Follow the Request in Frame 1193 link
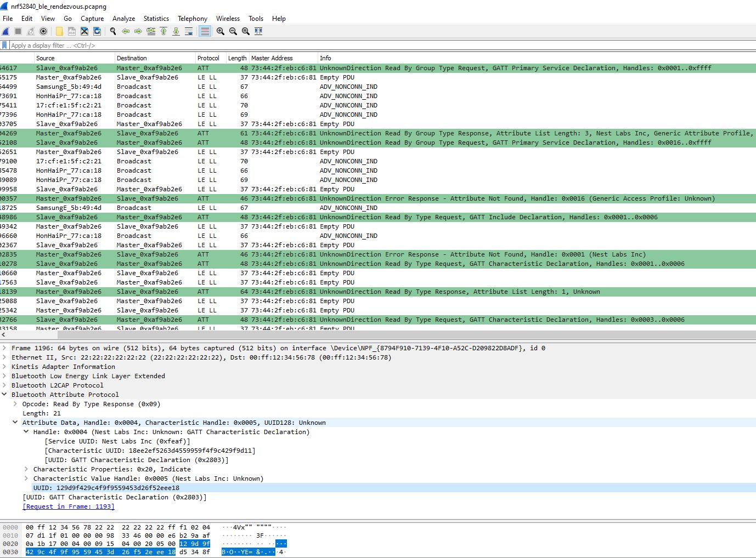This screenshot has height=558, width=756. click(x=67, y=506)
